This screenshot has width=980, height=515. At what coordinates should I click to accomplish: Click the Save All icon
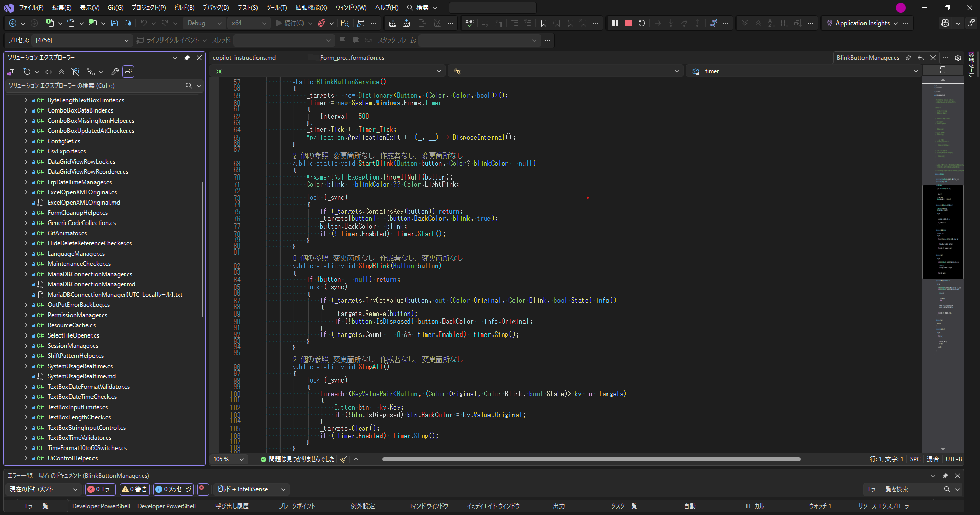[x=128, y=23]
